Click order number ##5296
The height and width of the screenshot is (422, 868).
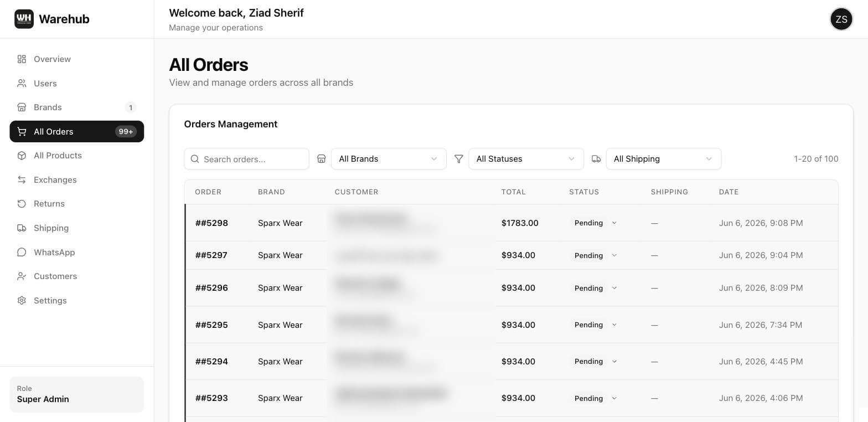(211, 287)
